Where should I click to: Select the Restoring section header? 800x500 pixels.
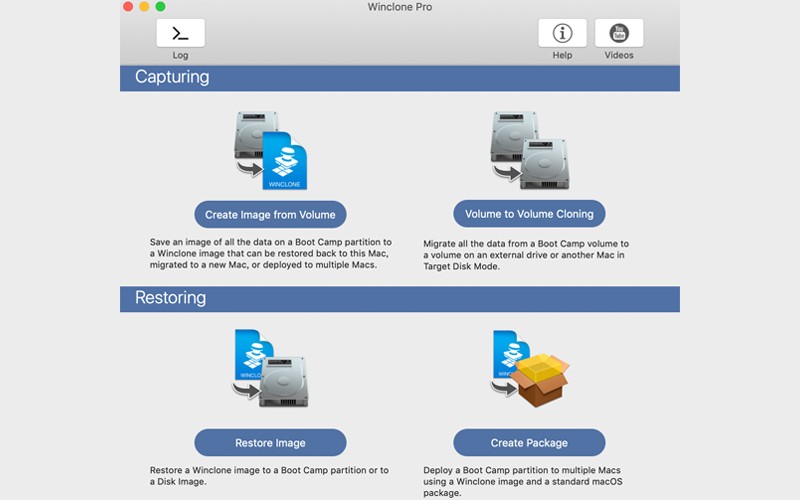(x=400, y=299)
